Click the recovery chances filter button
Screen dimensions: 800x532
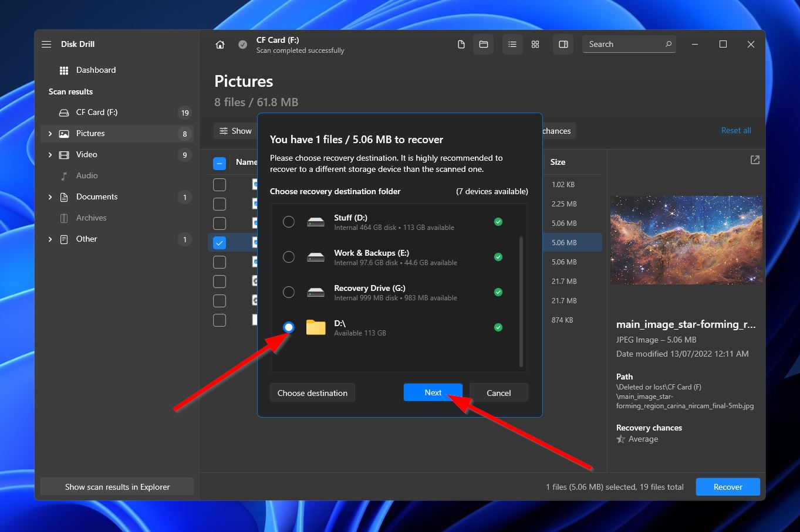tap(559, 131)
